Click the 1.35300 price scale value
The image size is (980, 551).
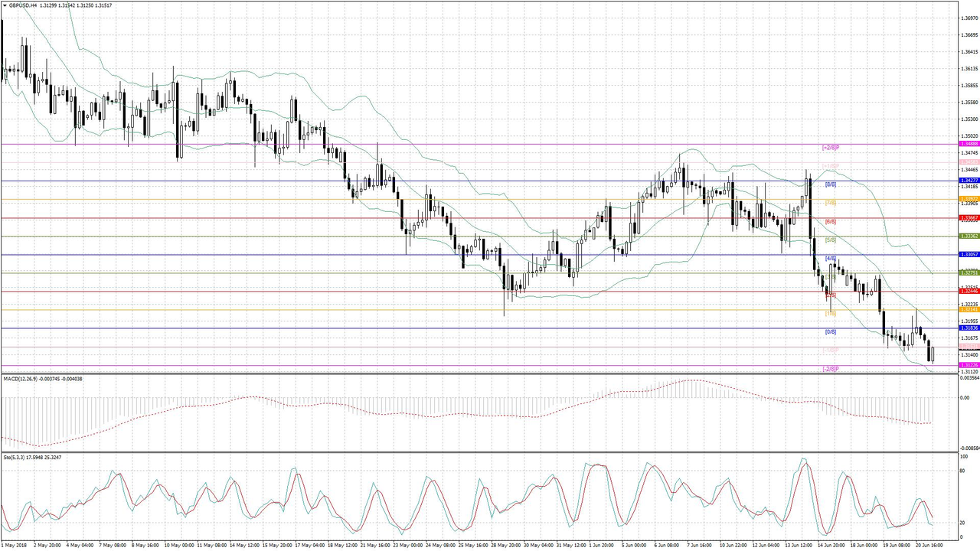point(969,119)
